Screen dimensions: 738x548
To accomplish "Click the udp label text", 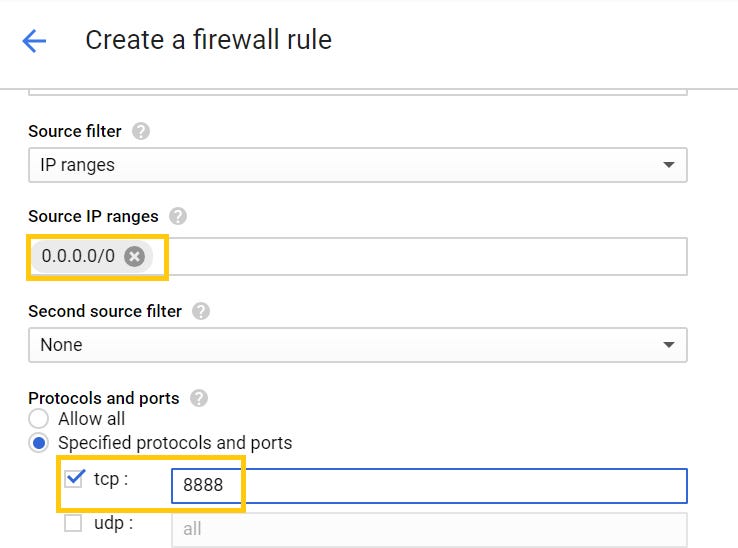I will tap(112, 523).
